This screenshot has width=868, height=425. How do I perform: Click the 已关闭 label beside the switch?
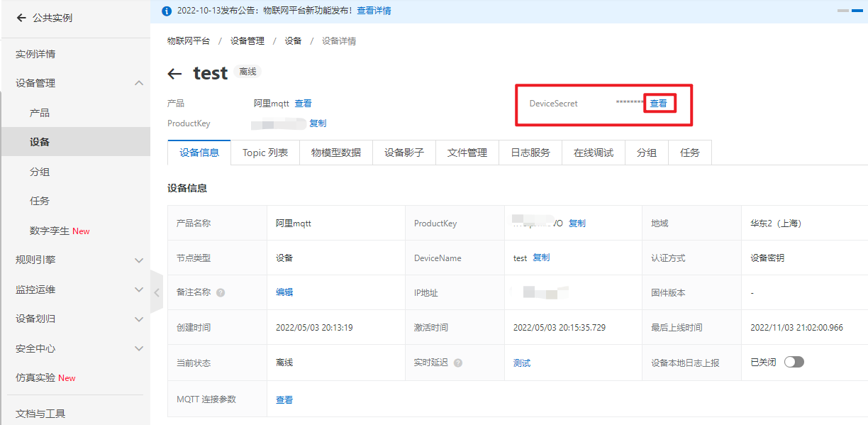763,362
